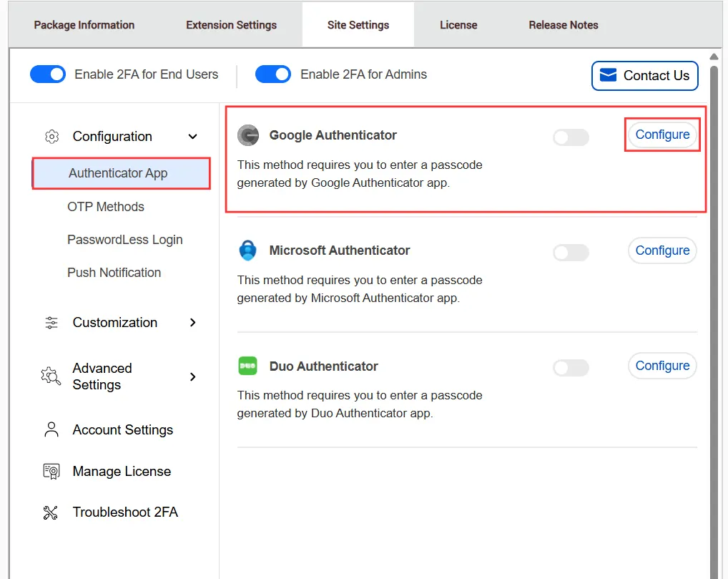The height and width of the screenshot is (579, 728).
Task: Click the Advanced Settings gear-hand icon
Action: pos(51,376)
